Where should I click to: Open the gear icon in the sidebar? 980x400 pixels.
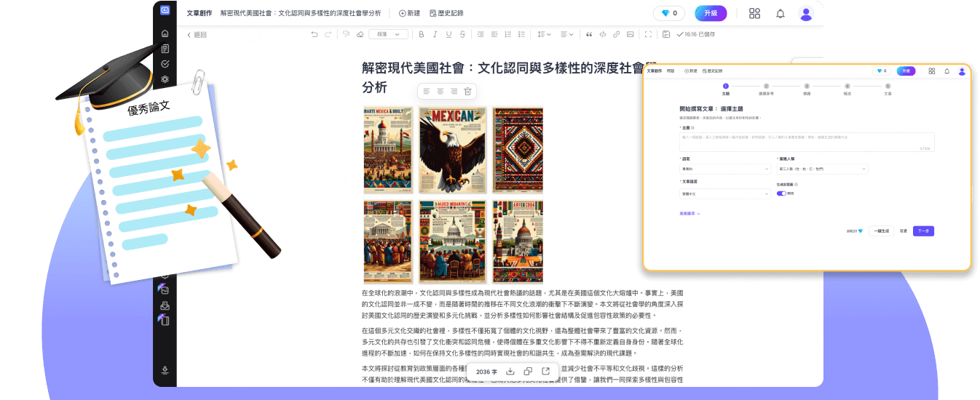point(165,79)
